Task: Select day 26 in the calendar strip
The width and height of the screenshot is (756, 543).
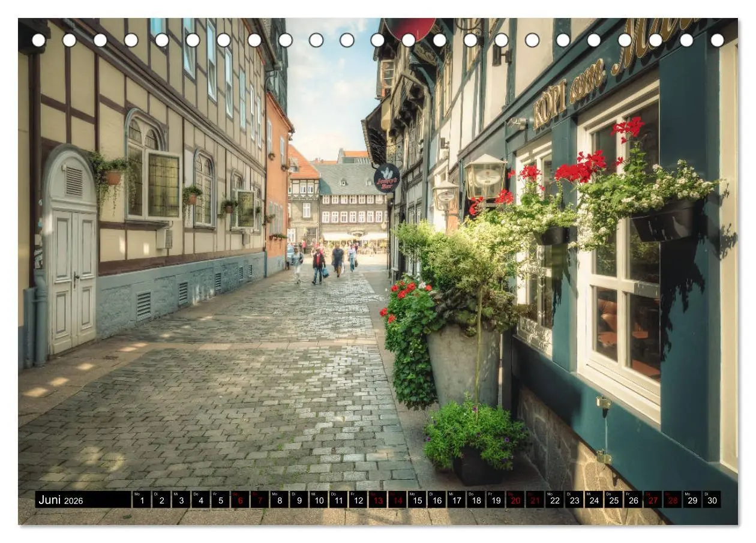Action: tap(634, 500)
